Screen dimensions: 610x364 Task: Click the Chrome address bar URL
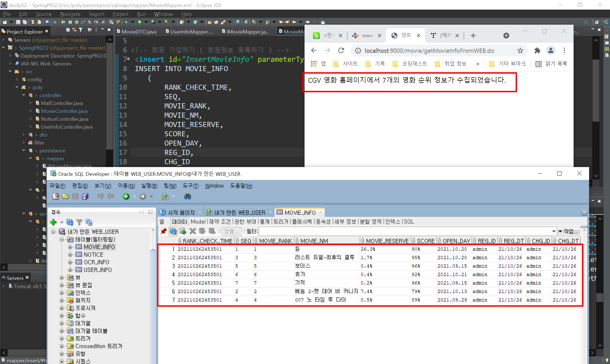[429, 51]
